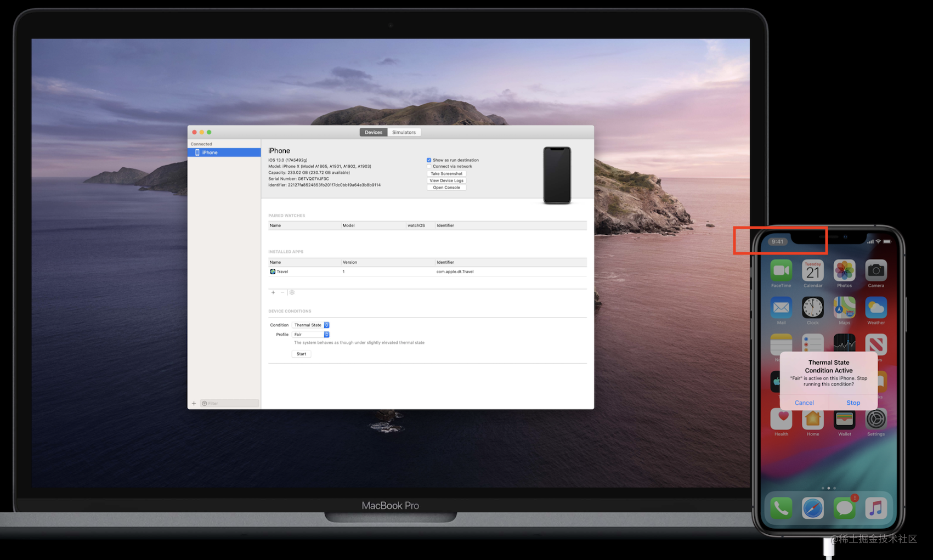Viewport: 933px width, 560px height.
Task: Open the Photos app on the iPhone
Action: pyautogui.click(x=844, y=271)
